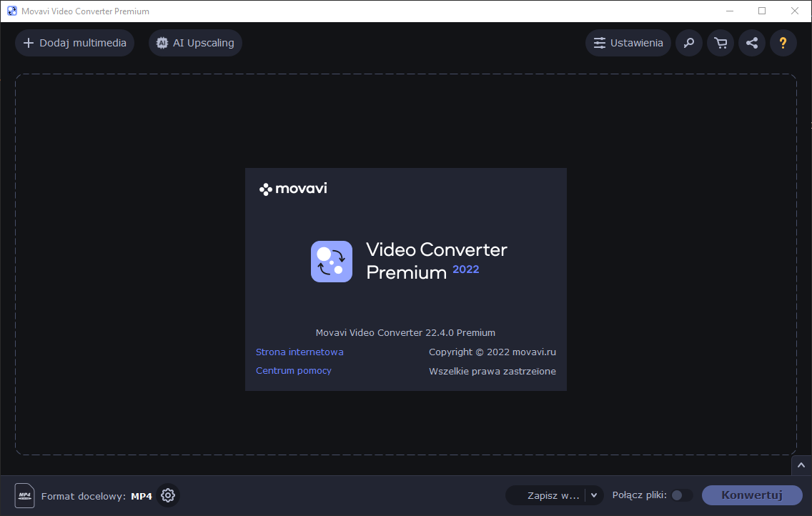This screenshot has width=812, height=516.
Task: Click the movavi logo in the dialog
Action: tap(293, 189)
